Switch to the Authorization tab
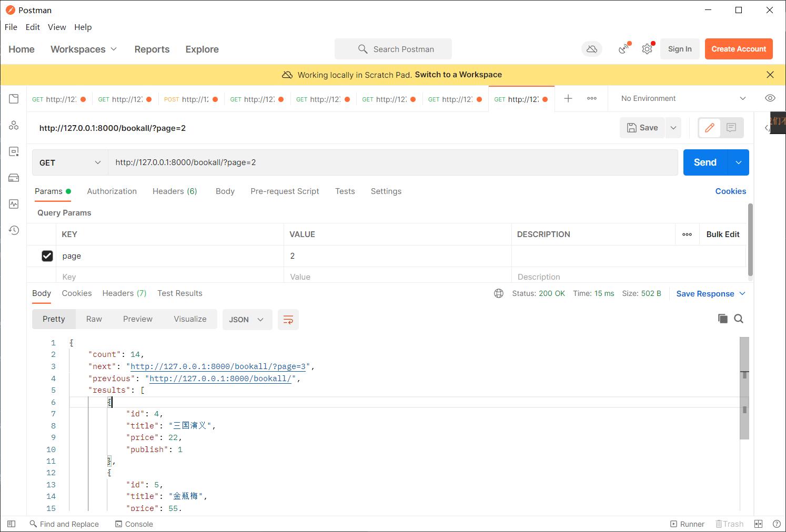Screen dimensions: 786x532 [112, 191]
